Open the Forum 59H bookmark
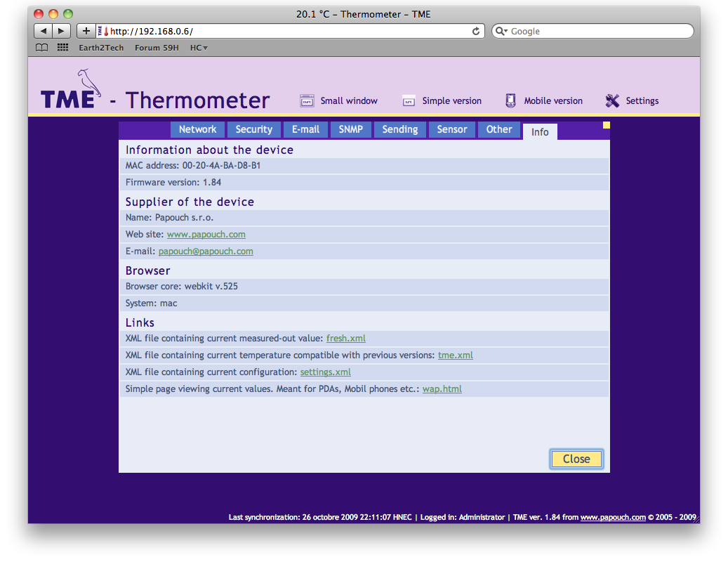 (157, 47)
